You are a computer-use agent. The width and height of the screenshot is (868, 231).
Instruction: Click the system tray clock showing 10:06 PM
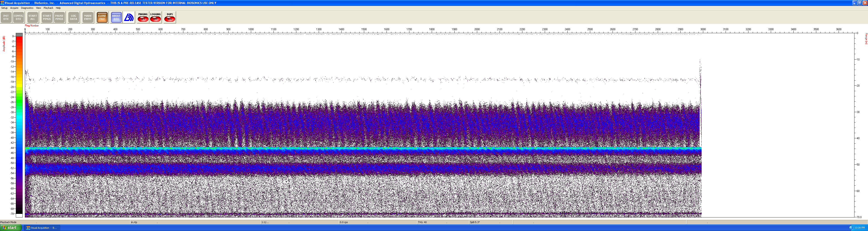860,228
